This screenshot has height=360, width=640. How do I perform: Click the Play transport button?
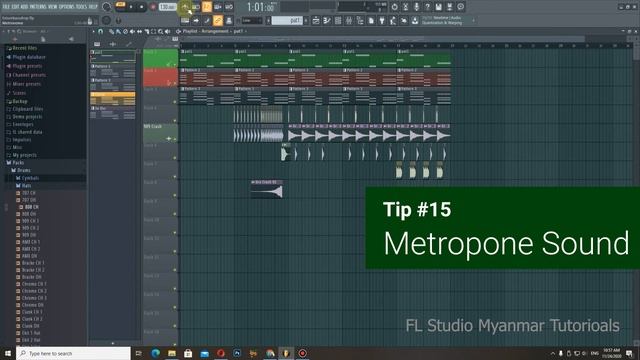pos(131,7)
